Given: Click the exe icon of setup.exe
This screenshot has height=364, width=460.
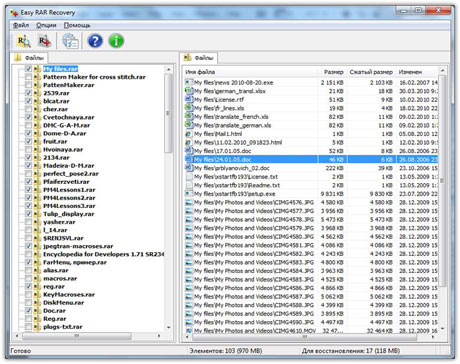Looking at the screenshot, I should pyautogui.click(x=189, y=194).
